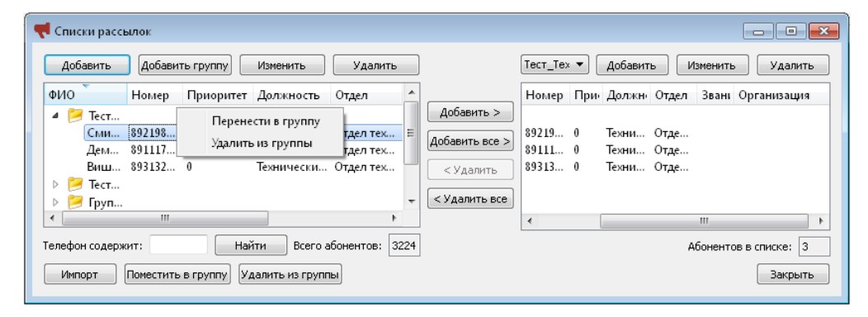The image size is (868, 317).
Task: Click left Должность column header
Action: pos(292,95)
